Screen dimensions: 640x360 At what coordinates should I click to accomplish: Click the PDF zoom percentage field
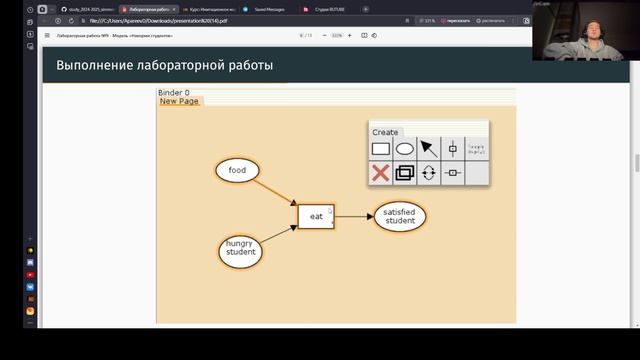click(x=337, y=36)
